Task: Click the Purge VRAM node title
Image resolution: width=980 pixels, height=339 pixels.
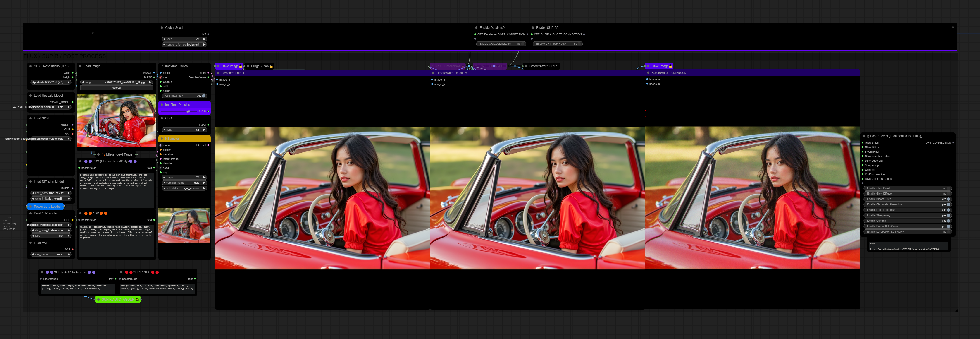Action: [260, 66]
